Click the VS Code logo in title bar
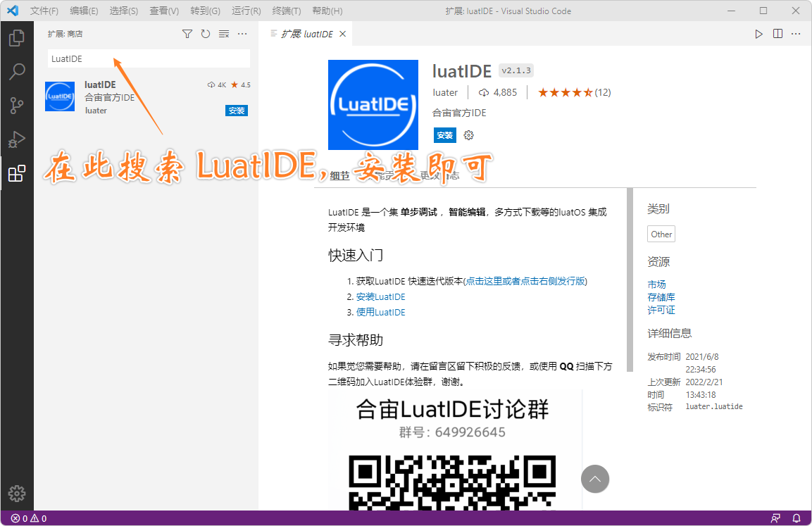812x526 pixels. (13, 11)
